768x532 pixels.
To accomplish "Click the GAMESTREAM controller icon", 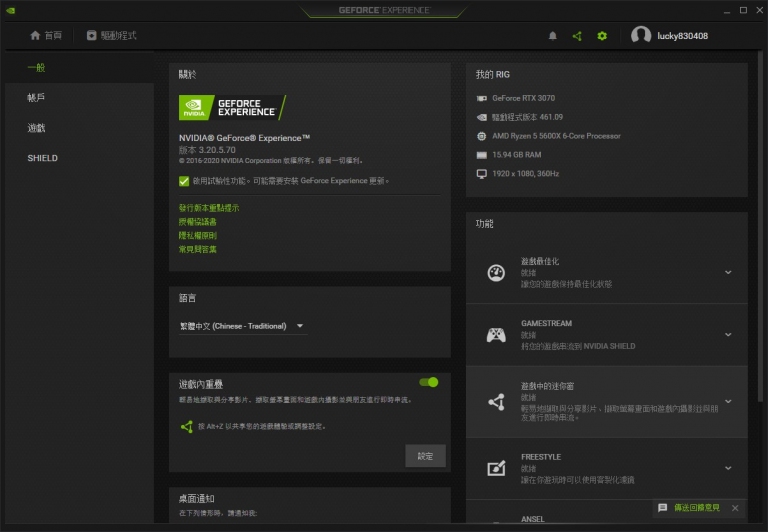I will 496,335.
